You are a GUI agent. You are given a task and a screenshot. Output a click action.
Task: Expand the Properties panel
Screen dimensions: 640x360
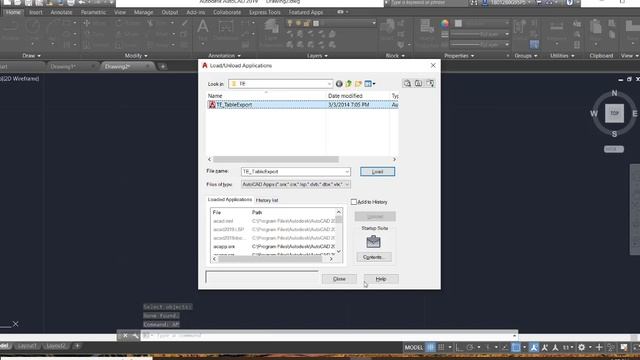tap(459, 56)
